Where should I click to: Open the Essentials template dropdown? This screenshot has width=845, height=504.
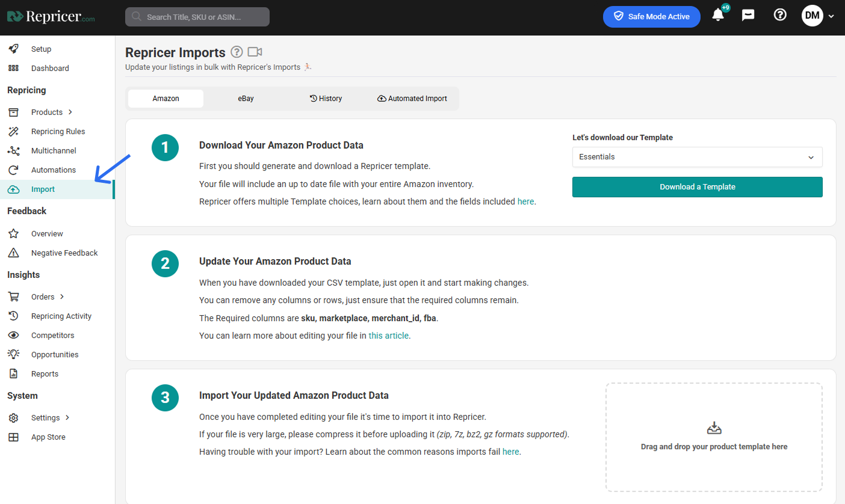click(697, 157)
